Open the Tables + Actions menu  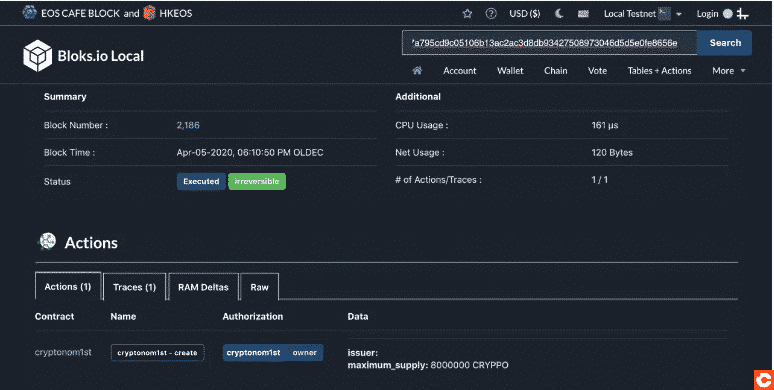pyautogui.click(x=659, y=71)
